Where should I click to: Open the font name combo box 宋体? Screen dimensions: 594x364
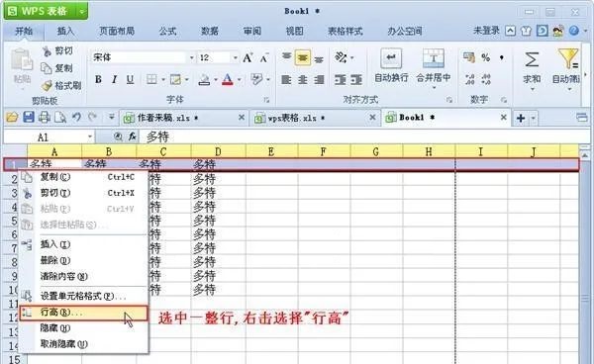click(144, 57)
